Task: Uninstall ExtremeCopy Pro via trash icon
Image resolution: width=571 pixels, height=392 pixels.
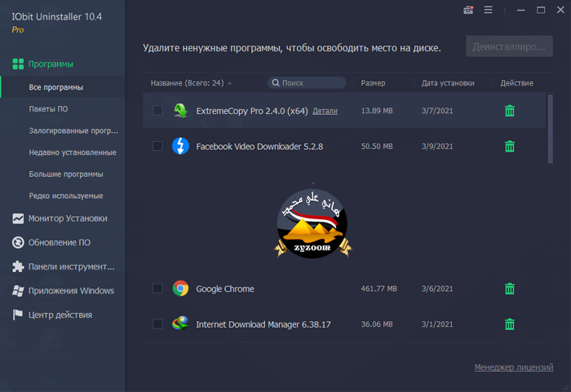Action: [x=510, y=111]
